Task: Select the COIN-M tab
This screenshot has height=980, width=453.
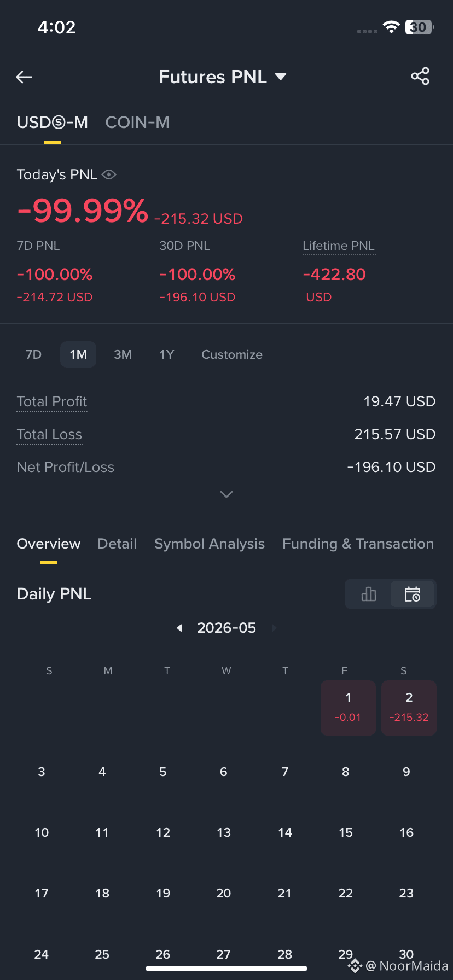Action: coord(137,122)
